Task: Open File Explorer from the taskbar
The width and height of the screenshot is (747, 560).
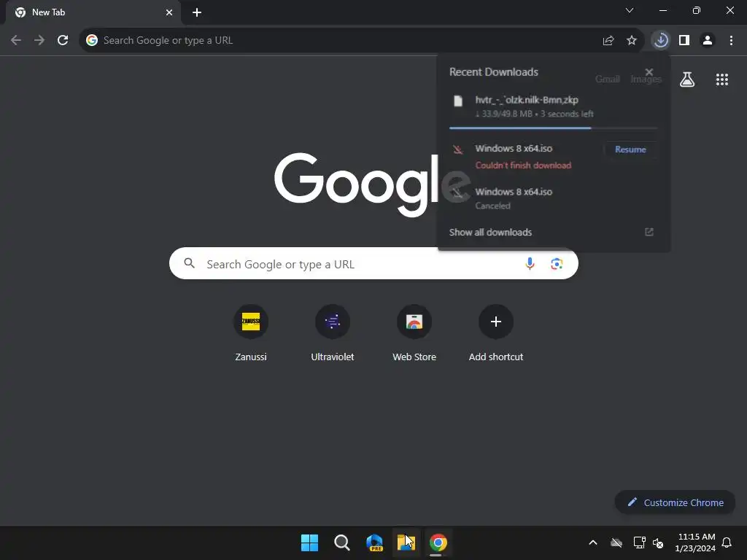Action: pyautogui.click(x=406, y=542)
